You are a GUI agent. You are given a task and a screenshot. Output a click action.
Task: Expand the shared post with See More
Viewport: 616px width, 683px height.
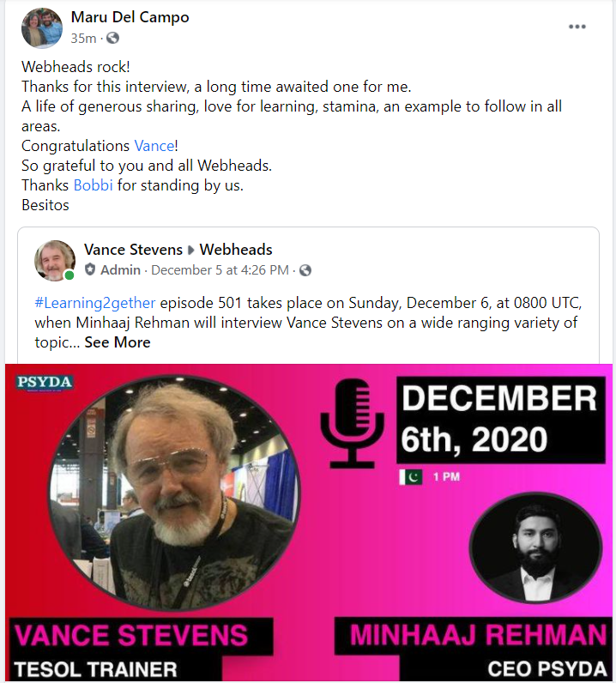(118, 342)
